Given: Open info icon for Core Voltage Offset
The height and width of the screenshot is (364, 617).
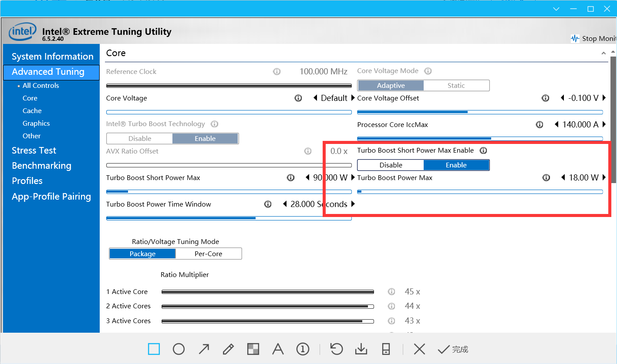Looking at the screenshot, I should (x=545, y=98).
